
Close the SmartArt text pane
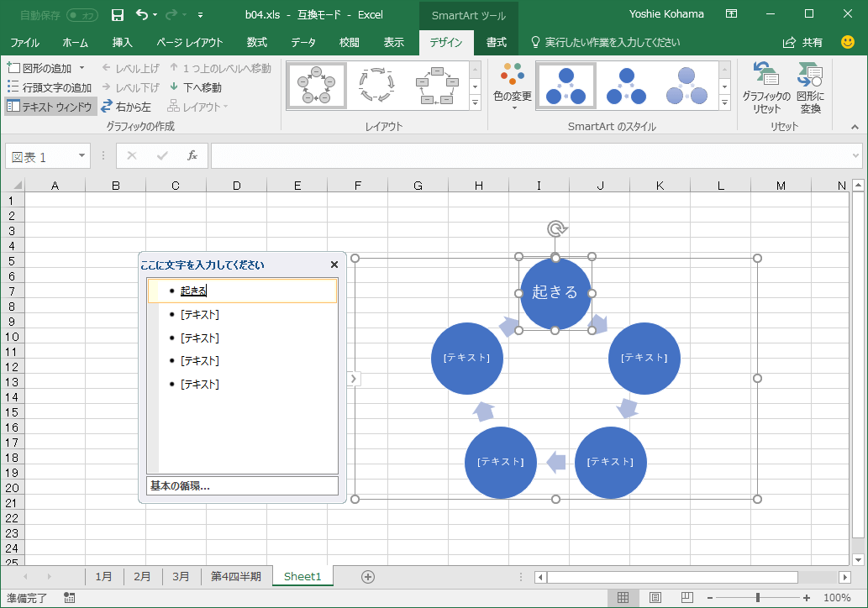(x=334, y=265)
